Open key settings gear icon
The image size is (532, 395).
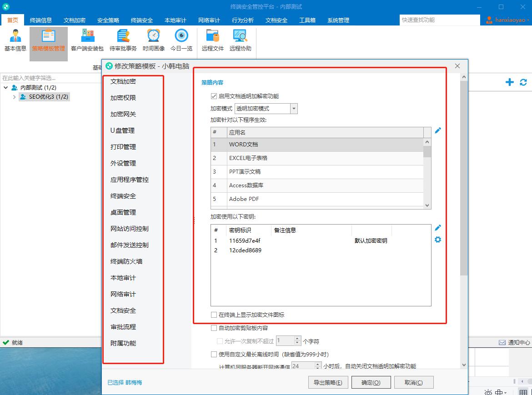[438, 240]
